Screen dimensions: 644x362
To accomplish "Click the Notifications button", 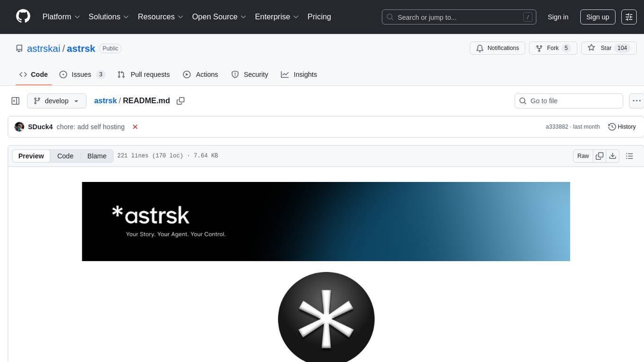I will [x=497, y=48].
